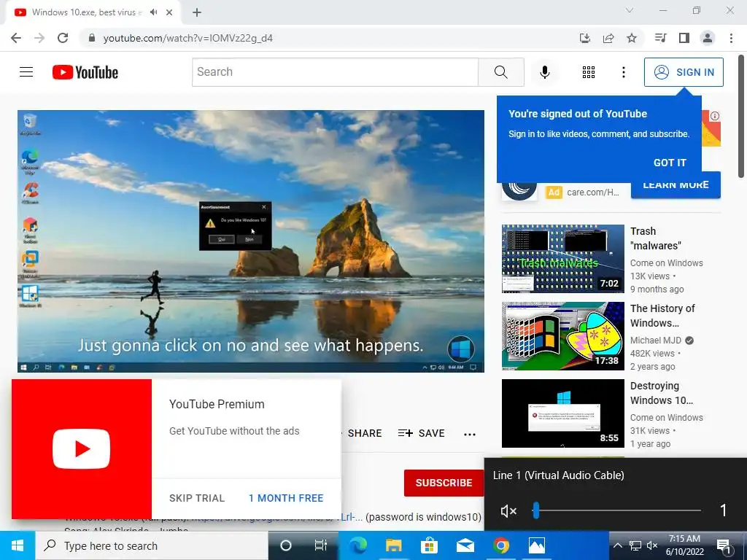747x560 pixels.
Task: Click the video player to pause
Action: pyautogui.click(x=251, y=241)
